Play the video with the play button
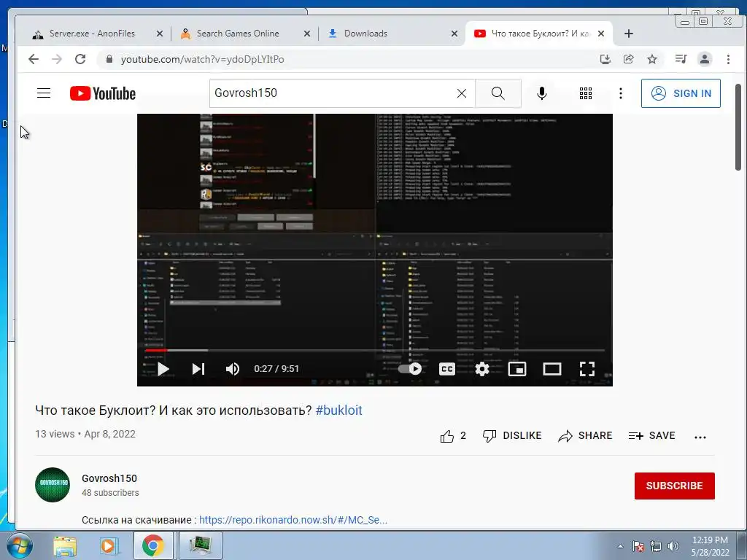This screenshot has width=747, height=560. [x=163, y=369]
